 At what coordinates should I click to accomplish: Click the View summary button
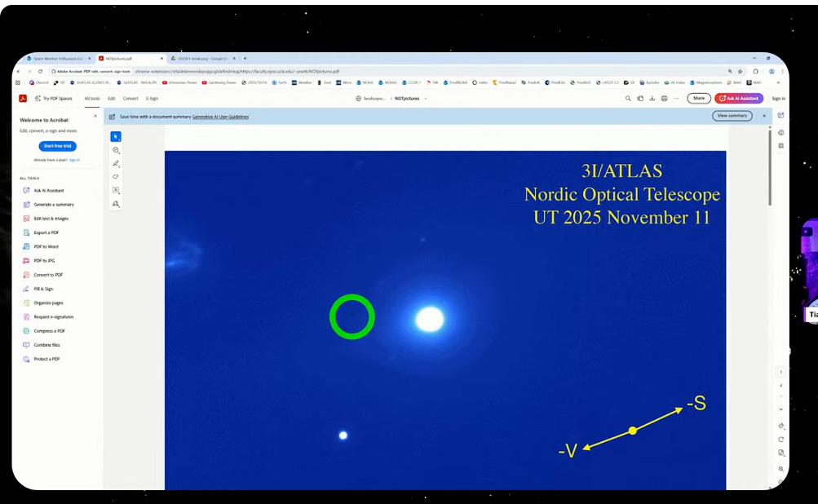(x=732, y=116)
